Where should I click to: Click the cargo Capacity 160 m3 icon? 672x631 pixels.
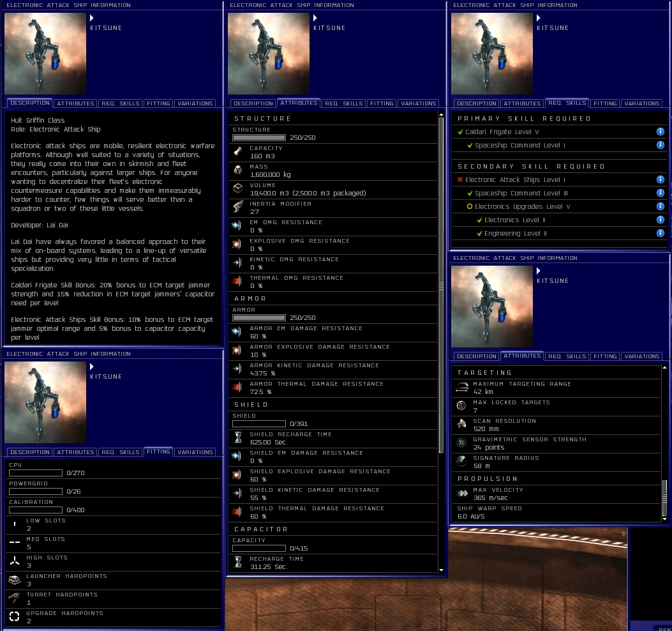click(238, 152)
